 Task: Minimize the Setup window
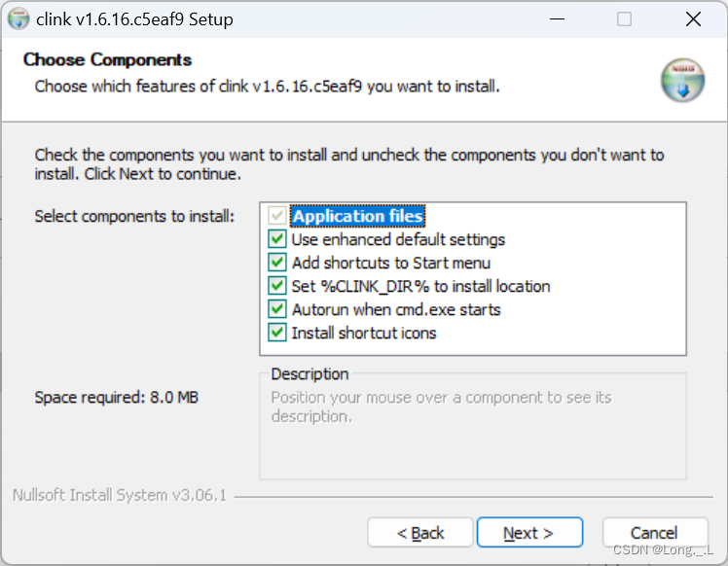pos(557,19)
